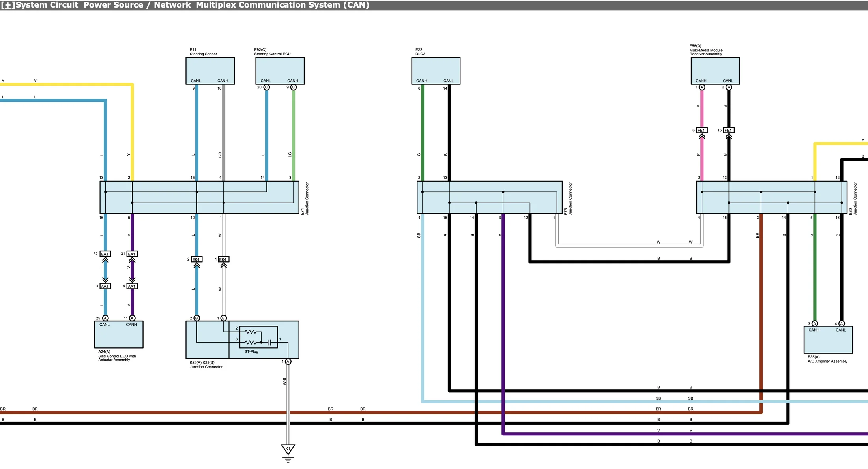Click the K1 ground triangle symbol
Screen dimensions: 868x469
point(288,449)
